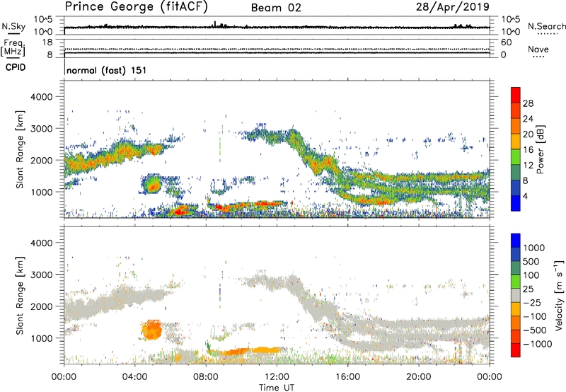Image resolution: width=566 pixels, height=392 pixels.
Task: Click the 'Velocity [m s-1]' colorbar title
Action: (559, 295)
